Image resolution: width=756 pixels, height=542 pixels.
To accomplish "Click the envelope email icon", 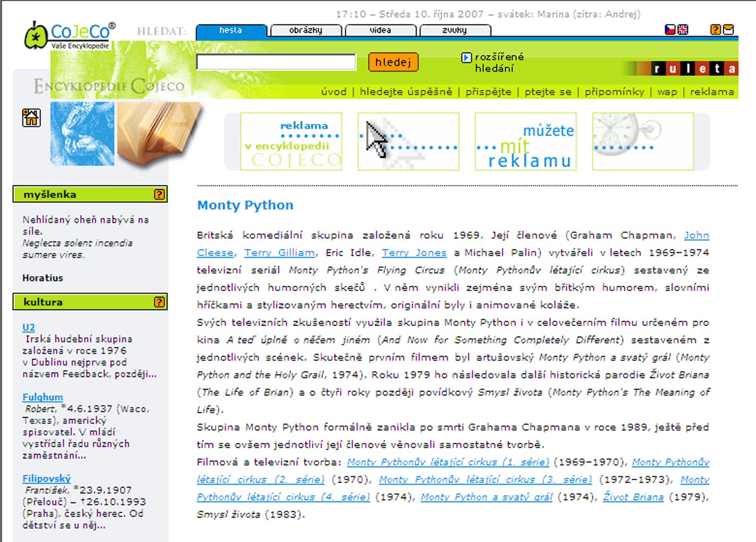I will click(x=729, y=30).
